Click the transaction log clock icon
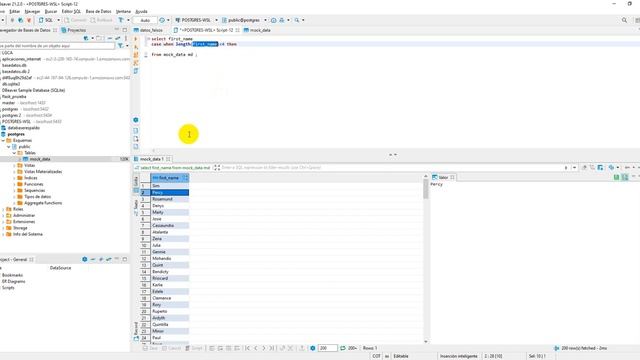Image resolution: width=640 pixels, height=360 pixels. (x=162, y=20)
